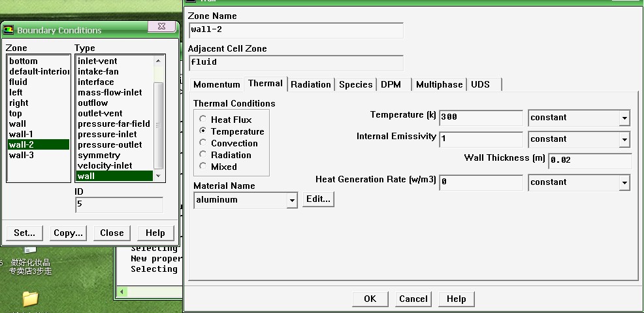This screenshot has width=644, height=313.
Task: Choose velocity-inlet in the Type list
Action: click(105, 165)
